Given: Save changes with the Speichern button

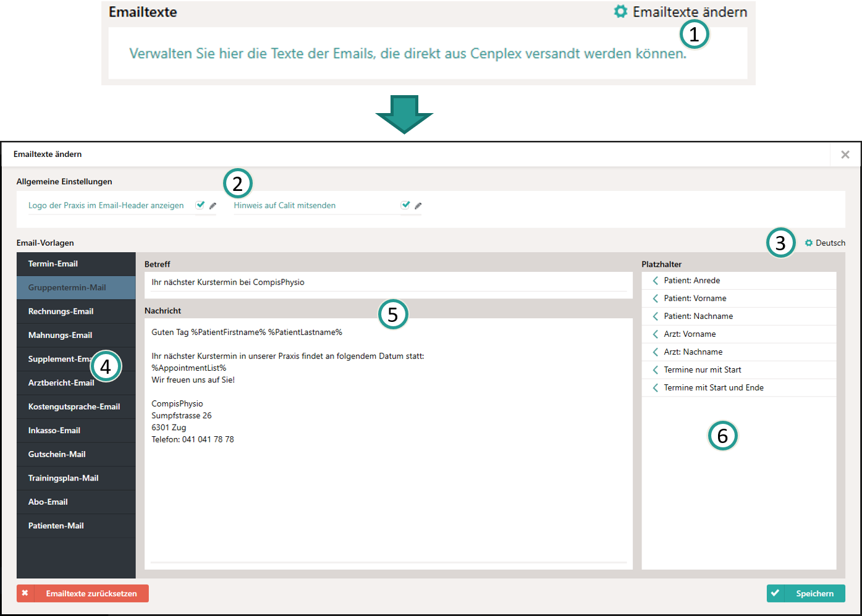Looking at the screenshot, I should click(x=806, y=593).
